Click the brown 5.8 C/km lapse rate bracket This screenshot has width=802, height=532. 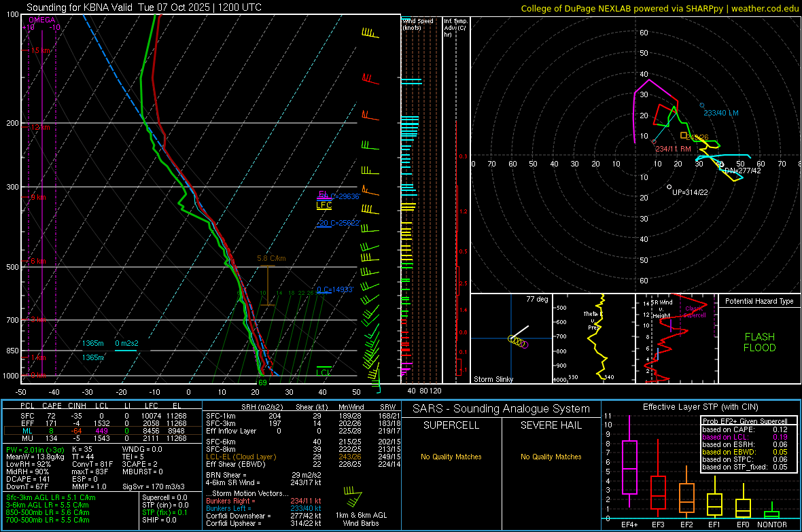coord(268,285)
